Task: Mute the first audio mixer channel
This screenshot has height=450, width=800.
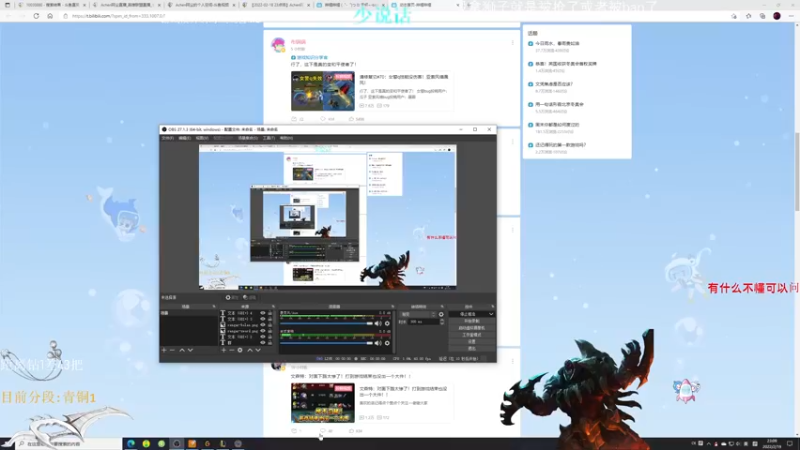Action: tap(378, 323)
